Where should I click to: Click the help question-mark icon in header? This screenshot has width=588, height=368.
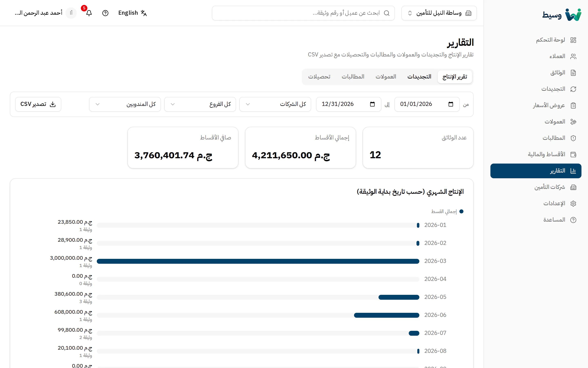point(105,13)
